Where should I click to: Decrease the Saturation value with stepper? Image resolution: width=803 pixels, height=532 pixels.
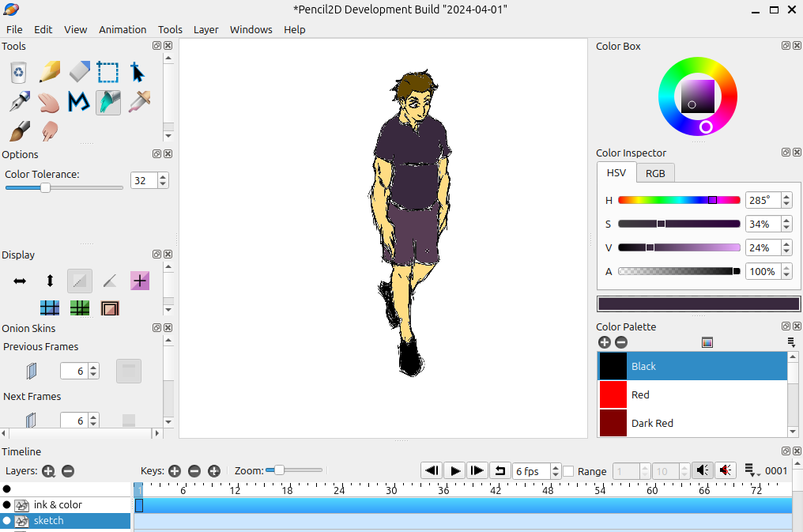786,228
